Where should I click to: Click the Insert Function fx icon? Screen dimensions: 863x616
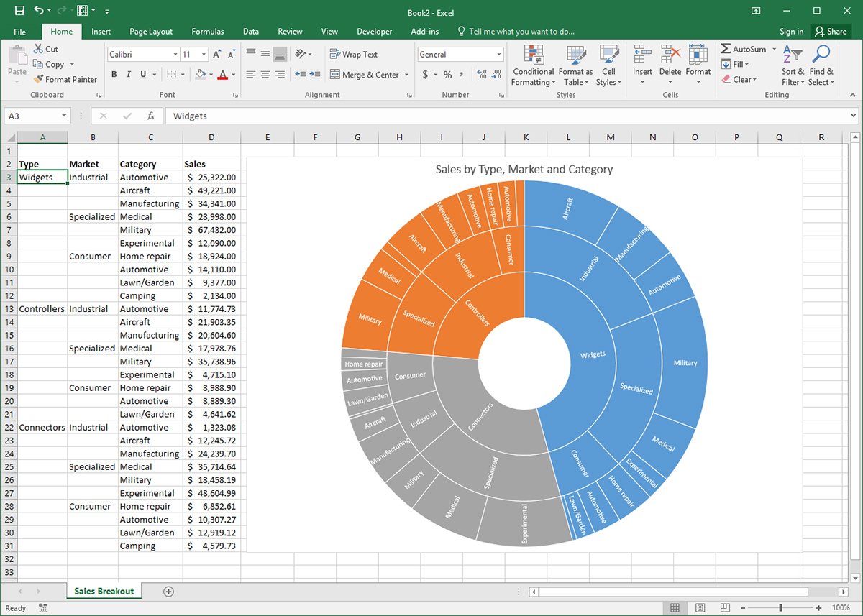pyautogui.click(x=150, y=116)
